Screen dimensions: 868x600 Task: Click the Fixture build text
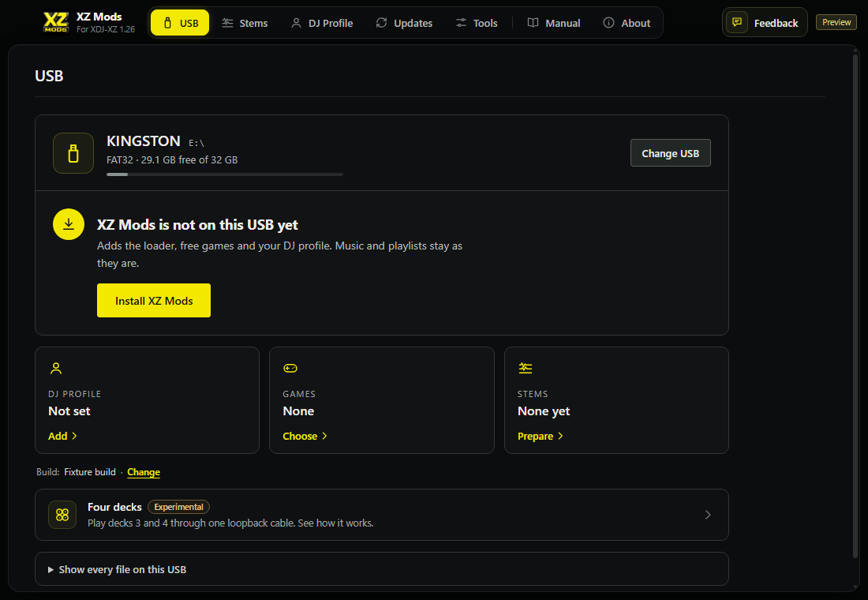(x=90, y=472)
